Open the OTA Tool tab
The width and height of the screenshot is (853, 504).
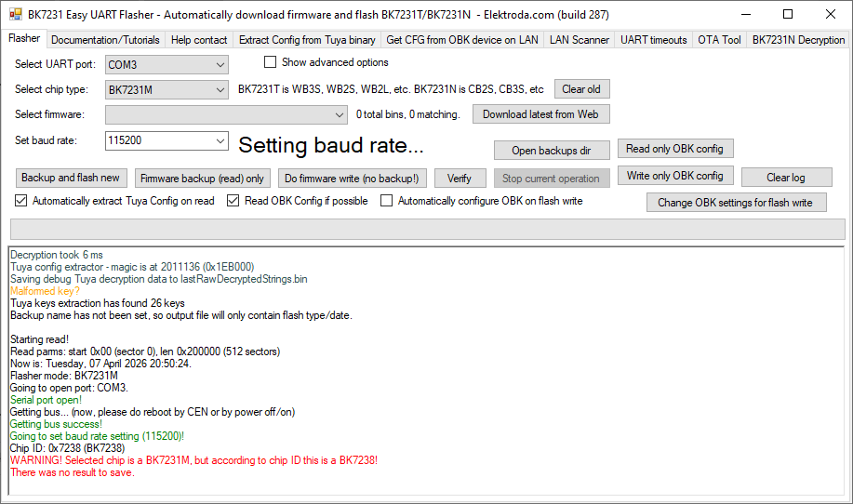click(x=719, y=40)
